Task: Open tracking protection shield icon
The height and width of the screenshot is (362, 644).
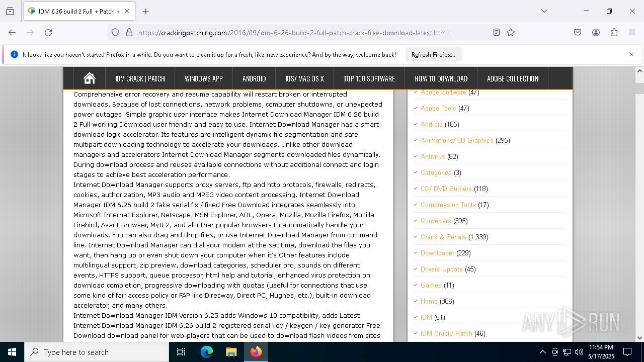Action: coord(115,33)
